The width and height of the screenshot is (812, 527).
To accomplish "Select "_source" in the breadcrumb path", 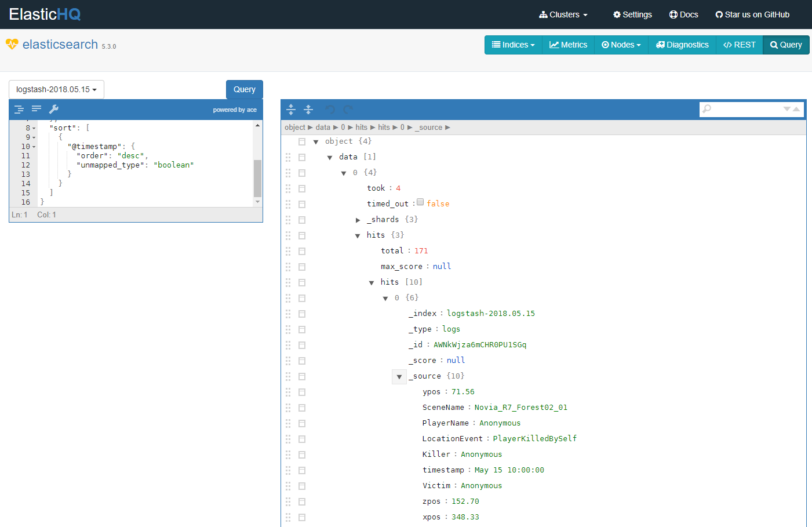I will pyautogui.click(x=429, y=128).
